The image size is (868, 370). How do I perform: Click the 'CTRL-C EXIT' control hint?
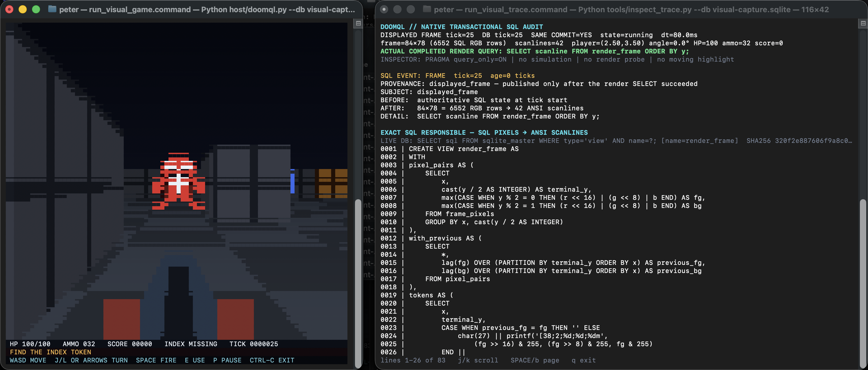click(x=272, y=360)
